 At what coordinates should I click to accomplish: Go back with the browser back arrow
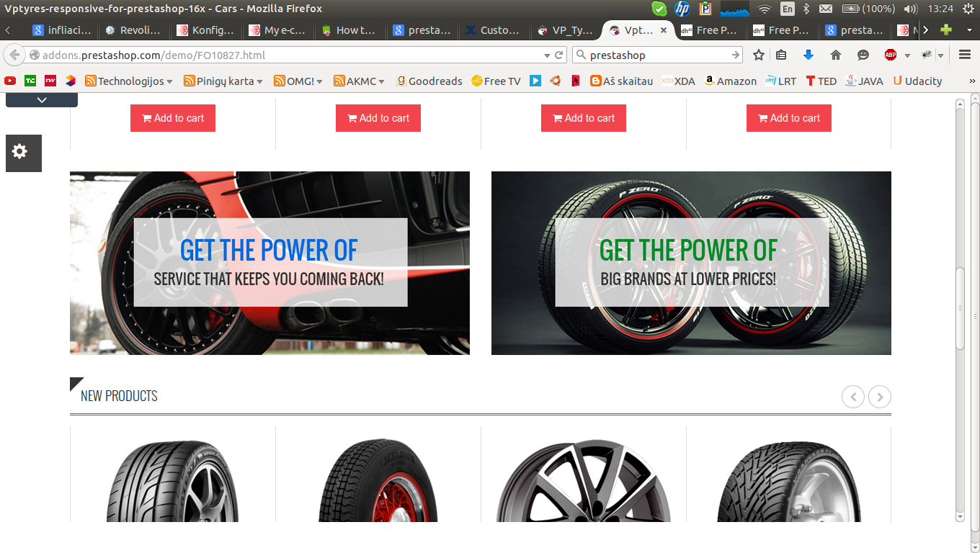tap(14, 55)
